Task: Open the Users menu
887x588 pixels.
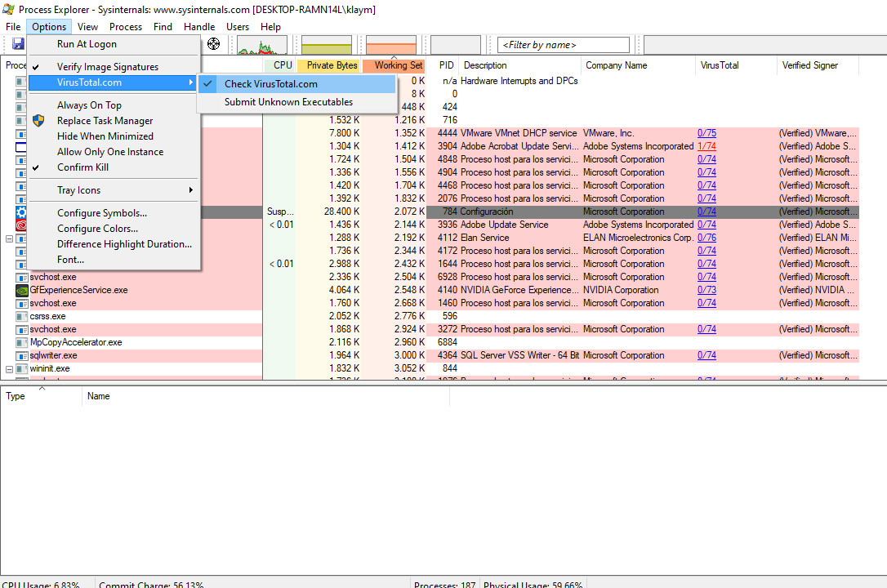Action: click(x=238, y=27)
